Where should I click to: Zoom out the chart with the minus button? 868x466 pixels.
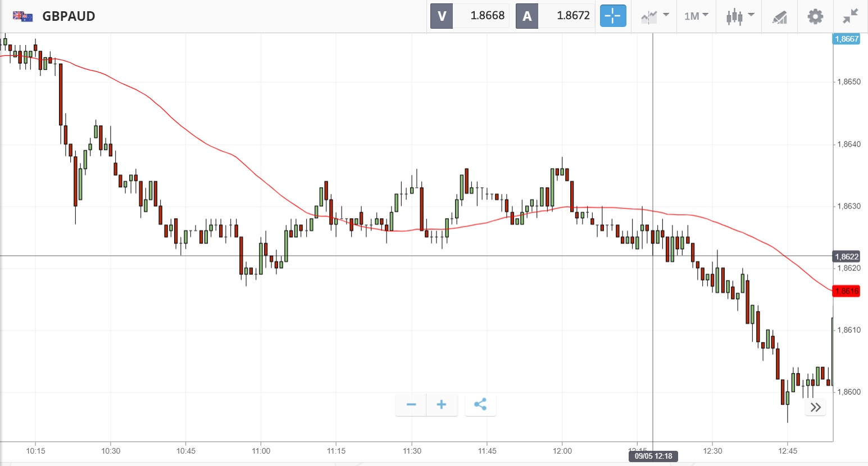coord(411,405)
